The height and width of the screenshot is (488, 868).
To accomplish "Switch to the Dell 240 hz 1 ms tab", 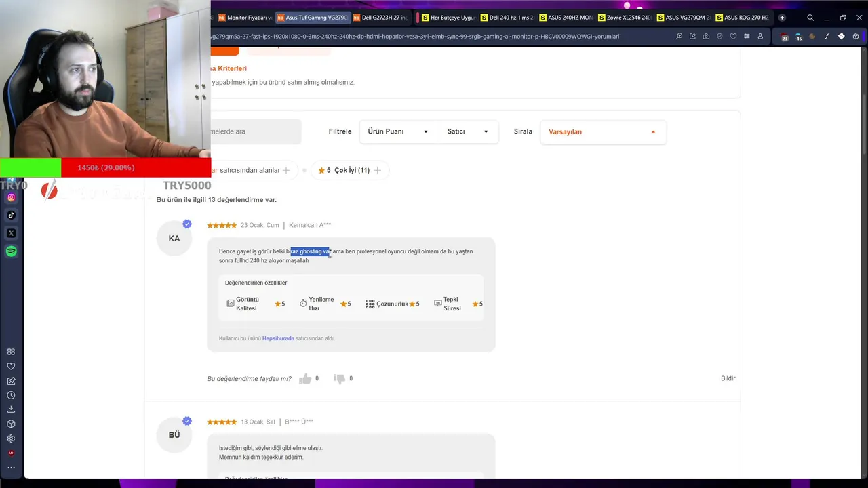I will (x=507, y=18).
